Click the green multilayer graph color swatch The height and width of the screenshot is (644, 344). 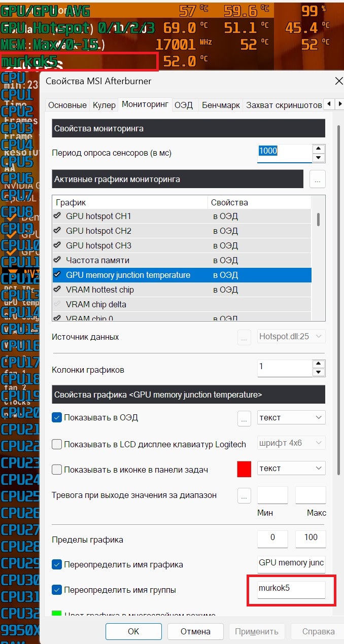coord(57,614)
